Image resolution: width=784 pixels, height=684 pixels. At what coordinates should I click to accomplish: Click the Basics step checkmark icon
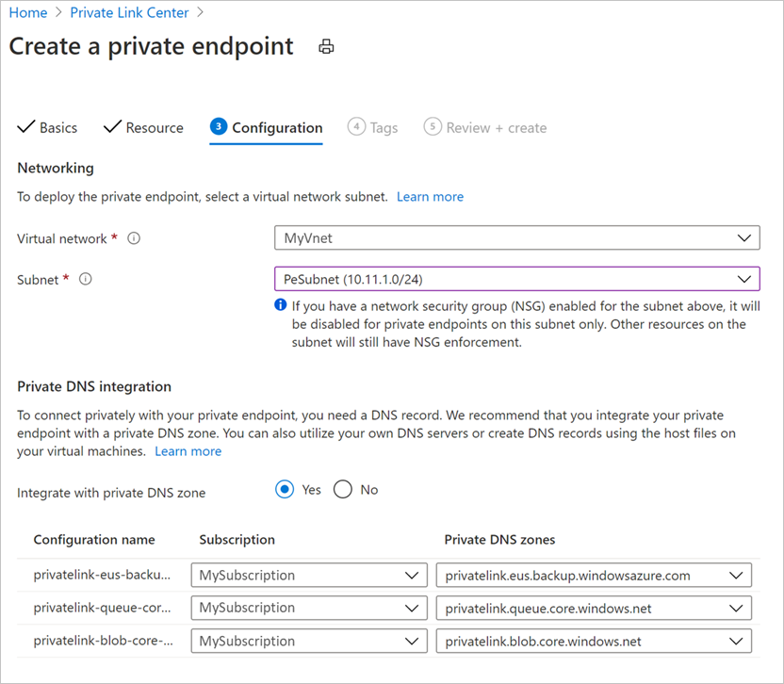(x=26, y=127)
